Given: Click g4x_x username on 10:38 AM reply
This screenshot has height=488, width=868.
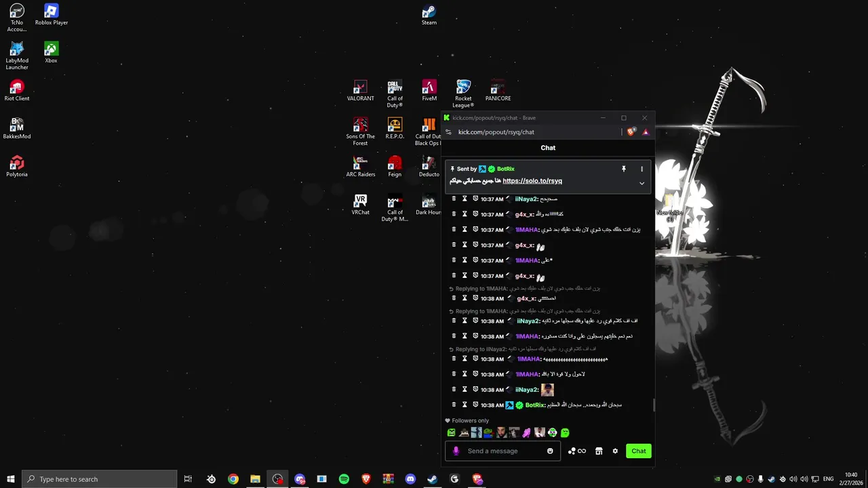Looking at the screenshot, I should click(x=526, y=298).
